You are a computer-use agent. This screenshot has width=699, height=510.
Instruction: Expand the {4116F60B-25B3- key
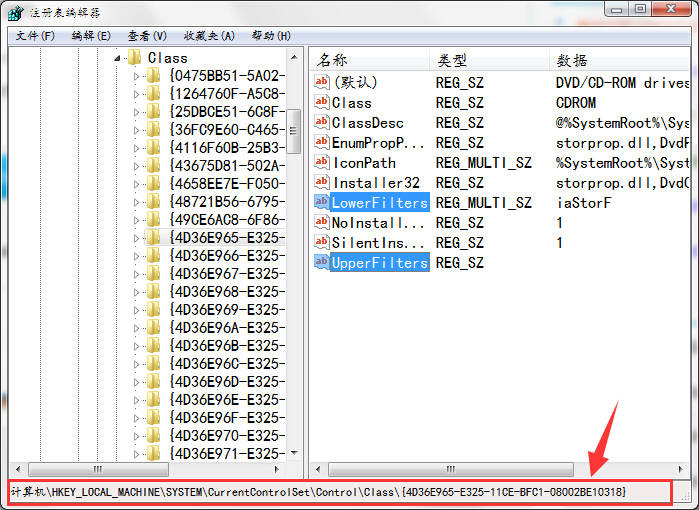point(138,148)
